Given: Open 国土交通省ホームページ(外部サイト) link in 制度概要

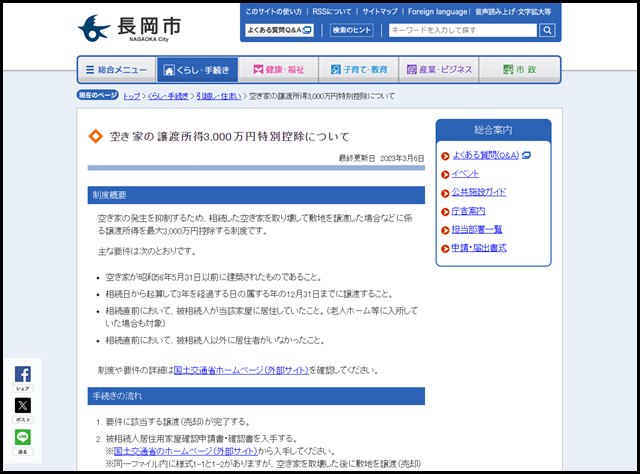Looking at the screenshot, I should (241, 370).
